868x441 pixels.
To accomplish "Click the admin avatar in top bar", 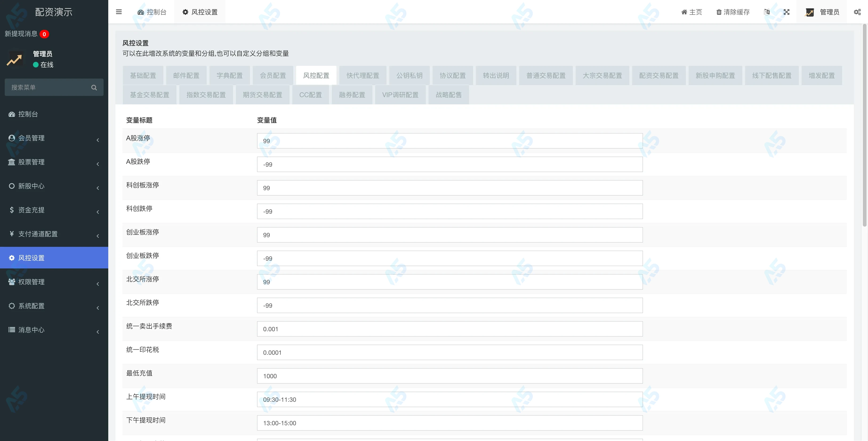I will [810, 12].
